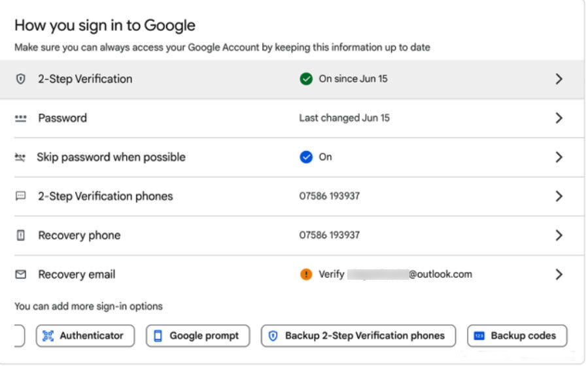Select the Password row label

[x=62, y=118]
